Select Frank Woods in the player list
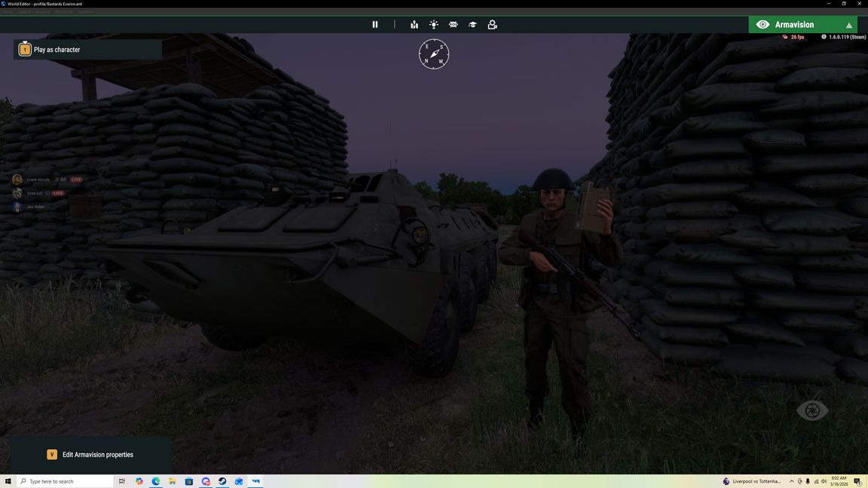The width and height of the screenshot is (868, 488). pyautogui.click(x=38, y=179)
